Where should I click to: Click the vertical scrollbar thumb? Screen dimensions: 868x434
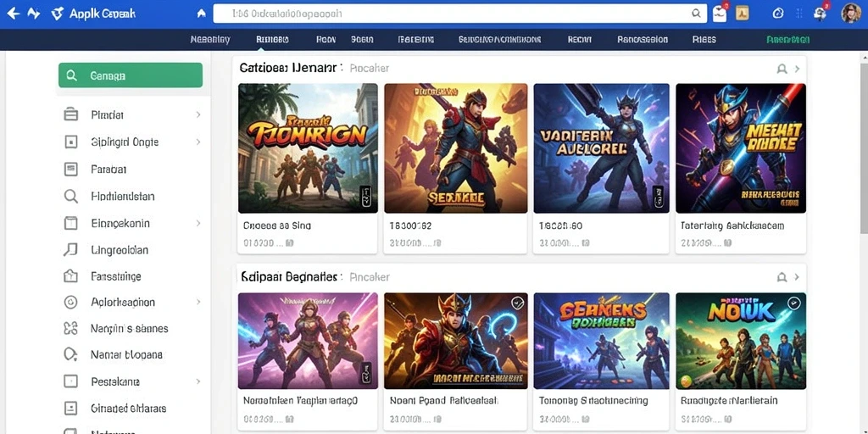[864, 149]
